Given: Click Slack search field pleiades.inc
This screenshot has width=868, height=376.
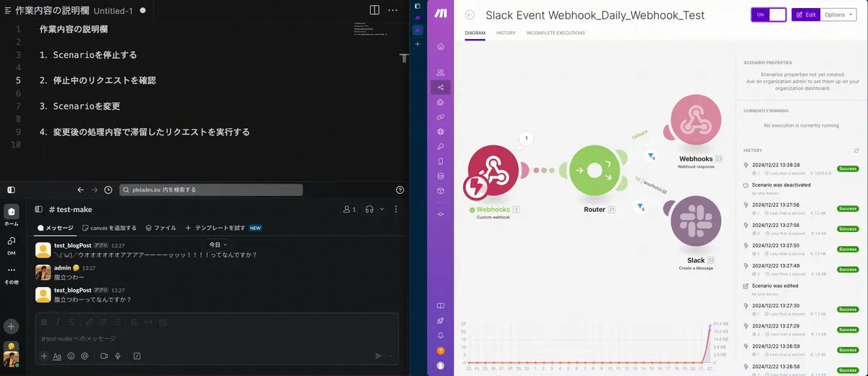Looking at the screenshot, I should 210,190.
